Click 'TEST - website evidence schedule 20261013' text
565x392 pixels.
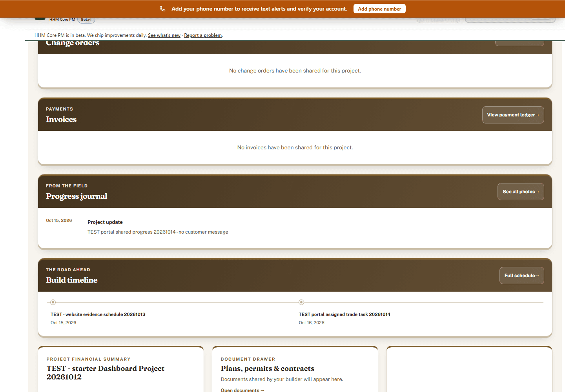tap(98, 314)
